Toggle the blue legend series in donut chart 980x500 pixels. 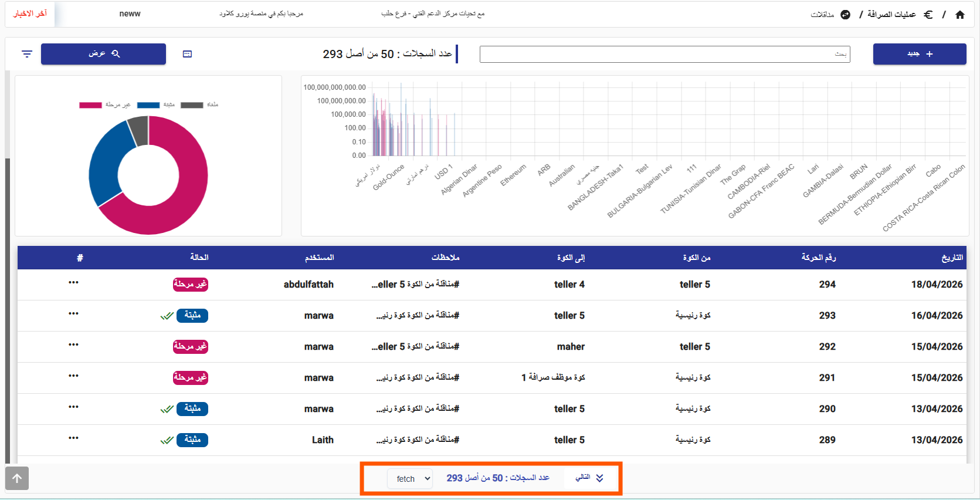pyautogui.click(x=148, y=105)
